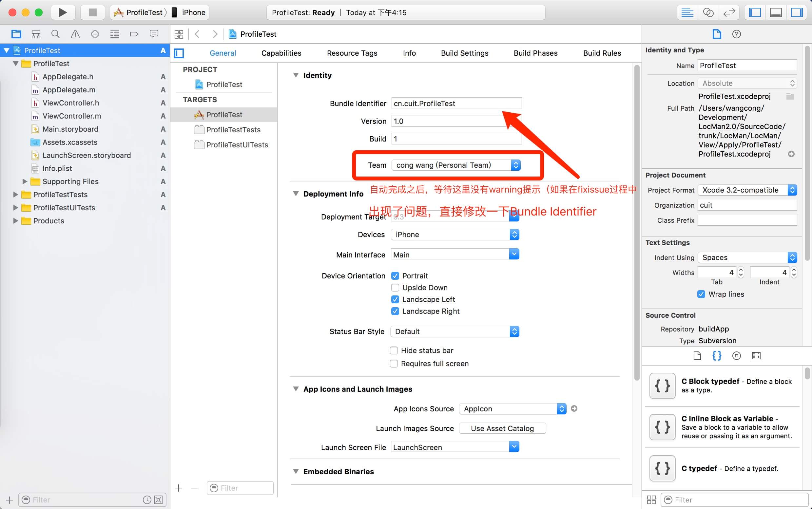Open the Symbol navigator icon

[36, 34]
